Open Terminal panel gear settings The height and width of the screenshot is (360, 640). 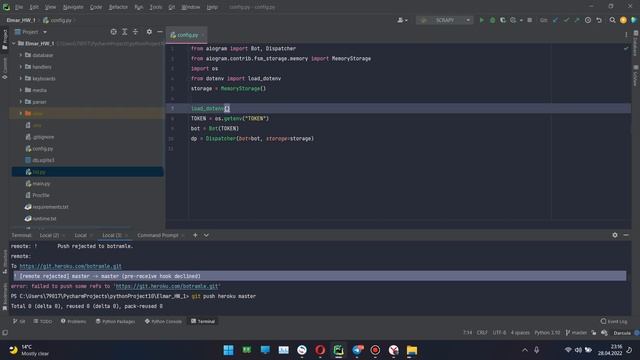point(615,235)
